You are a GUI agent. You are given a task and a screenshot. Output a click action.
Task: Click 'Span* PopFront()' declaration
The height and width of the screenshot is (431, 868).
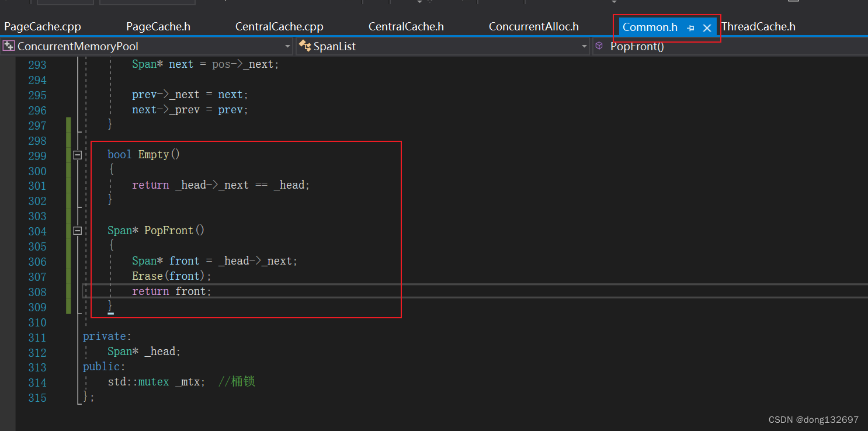click(157, 230)
